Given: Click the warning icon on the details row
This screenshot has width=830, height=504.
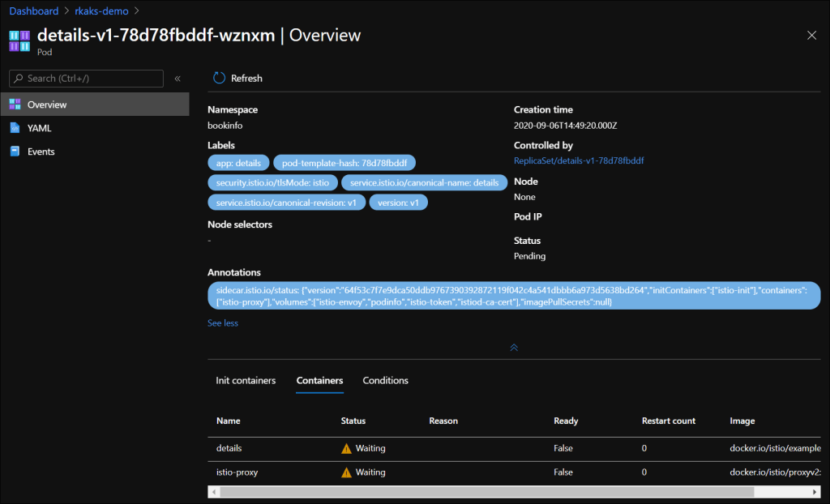Looking at the screenshot, I should 348,448.
